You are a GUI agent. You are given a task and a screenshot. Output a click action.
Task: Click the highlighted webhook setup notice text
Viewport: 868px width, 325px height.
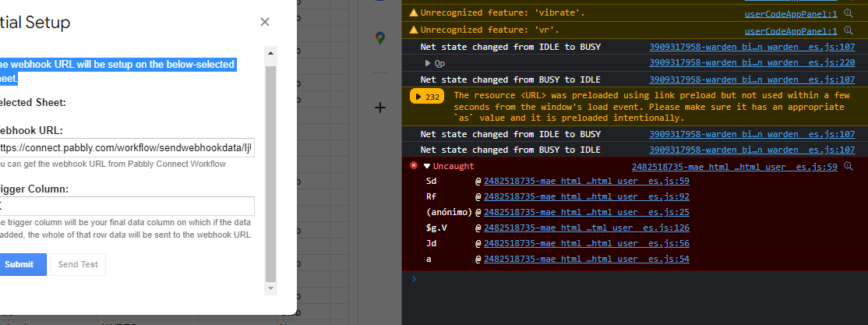[x=118, y=72]
